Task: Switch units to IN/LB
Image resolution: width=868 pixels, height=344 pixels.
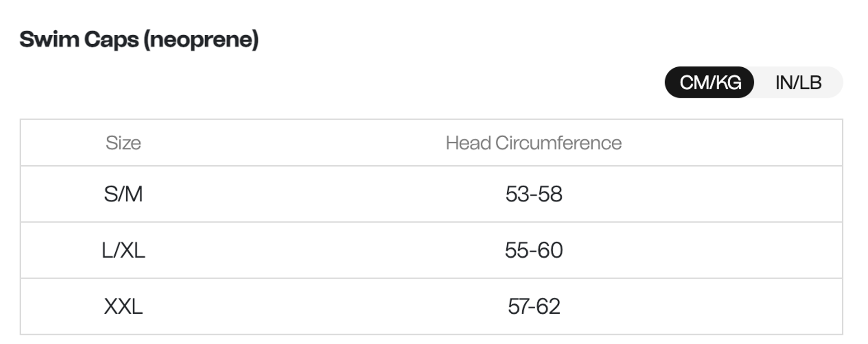Action: click(798, 83)
